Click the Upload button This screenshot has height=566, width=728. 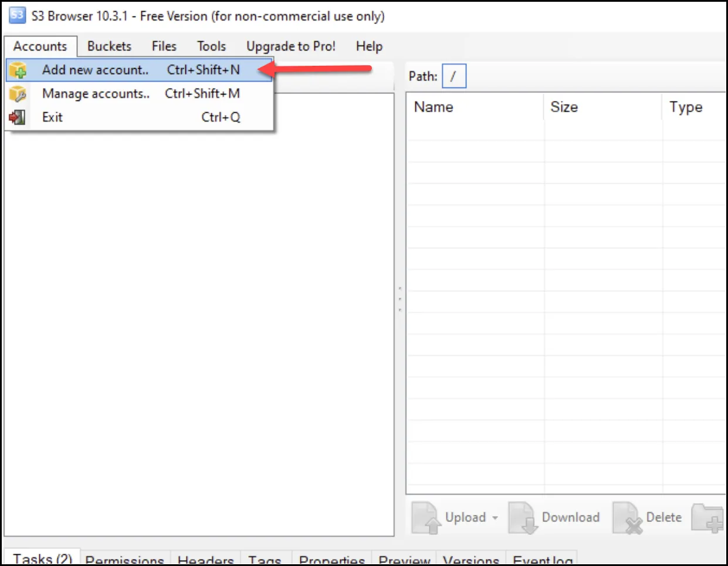(449, 517)
